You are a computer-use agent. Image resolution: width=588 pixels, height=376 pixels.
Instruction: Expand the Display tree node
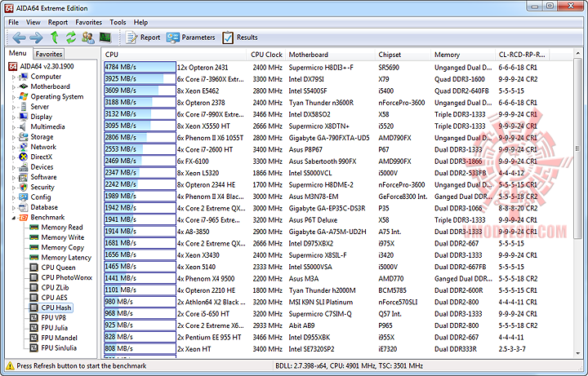(x=14, y=117)
